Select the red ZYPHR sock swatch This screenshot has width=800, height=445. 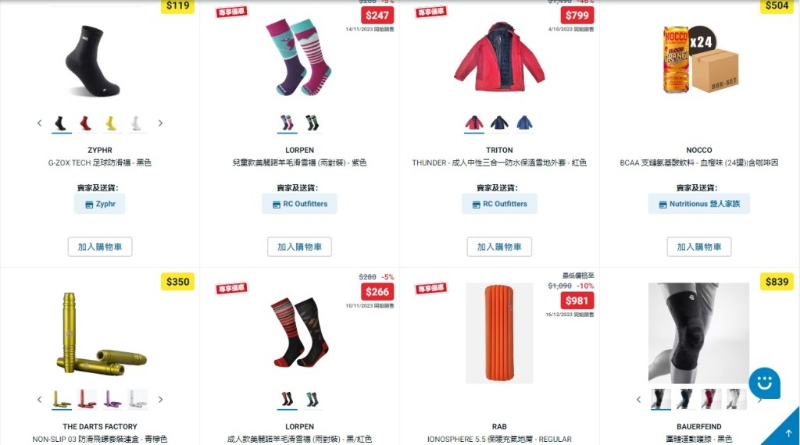click(85, 123)
